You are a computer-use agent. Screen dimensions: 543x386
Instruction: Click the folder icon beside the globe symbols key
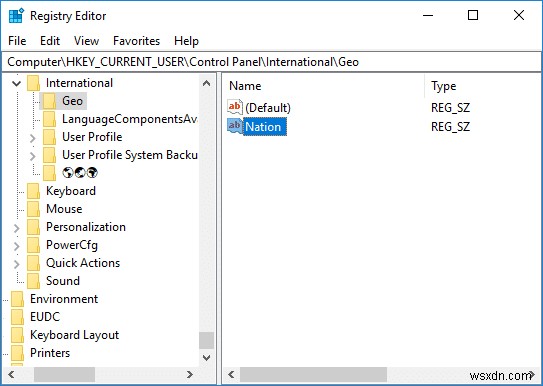(x=49, y=173)
